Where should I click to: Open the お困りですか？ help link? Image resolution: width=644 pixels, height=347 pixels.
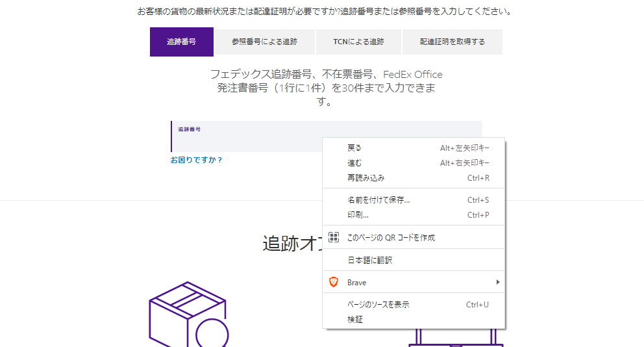click(x=196, y=160)
